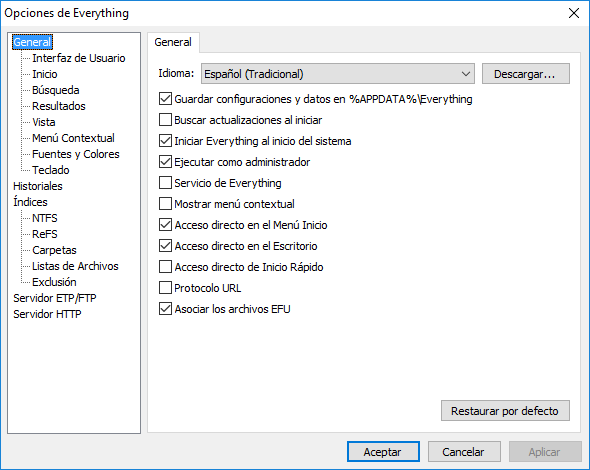Open the Idioma language dropdown
Viewport: 590px width, 470px height.
338,74
